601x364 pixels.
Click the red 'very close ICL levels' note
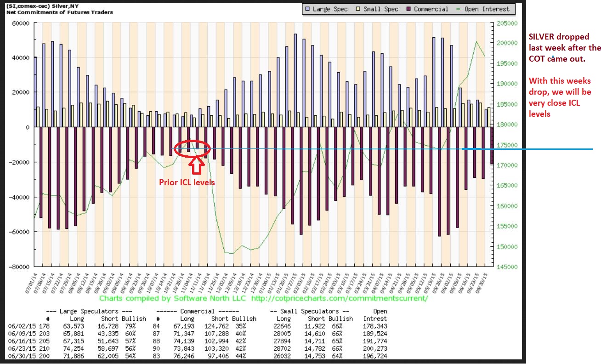coord(560,97)
